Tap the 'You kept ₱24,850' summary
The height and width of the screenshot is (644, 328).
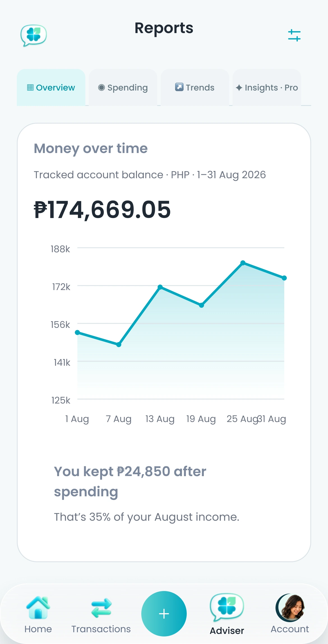pyautogui.click(x=130, y=481)
